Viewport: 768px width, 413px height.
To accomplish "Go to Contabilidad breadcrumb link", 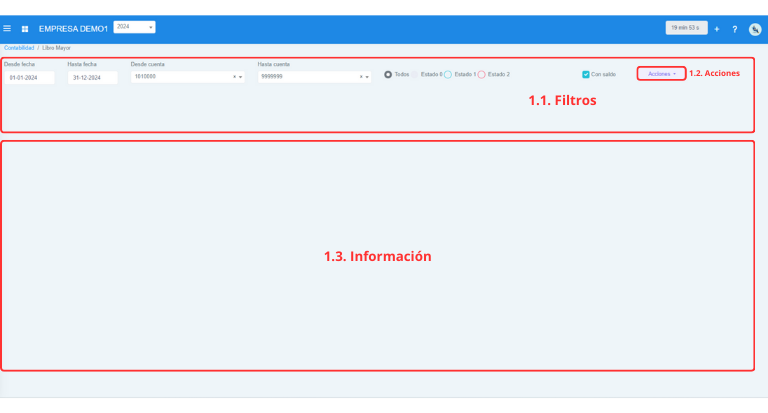I will [19, 48].
